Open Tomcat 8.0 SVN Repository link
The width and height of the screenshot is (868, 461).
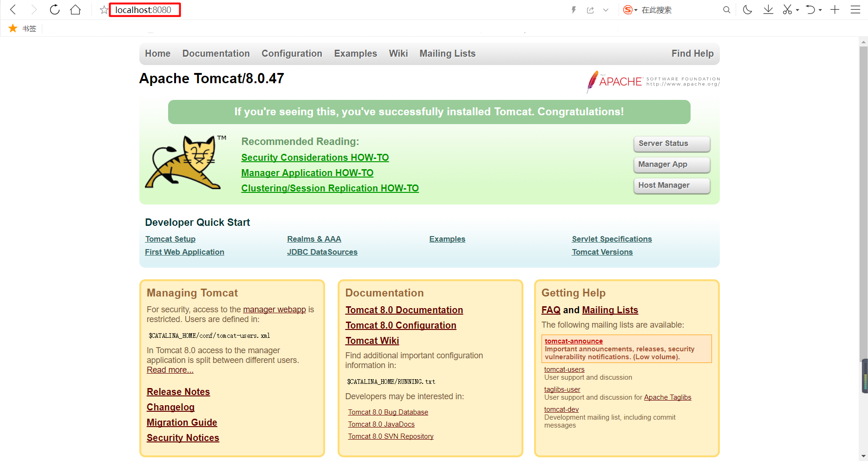391,436
